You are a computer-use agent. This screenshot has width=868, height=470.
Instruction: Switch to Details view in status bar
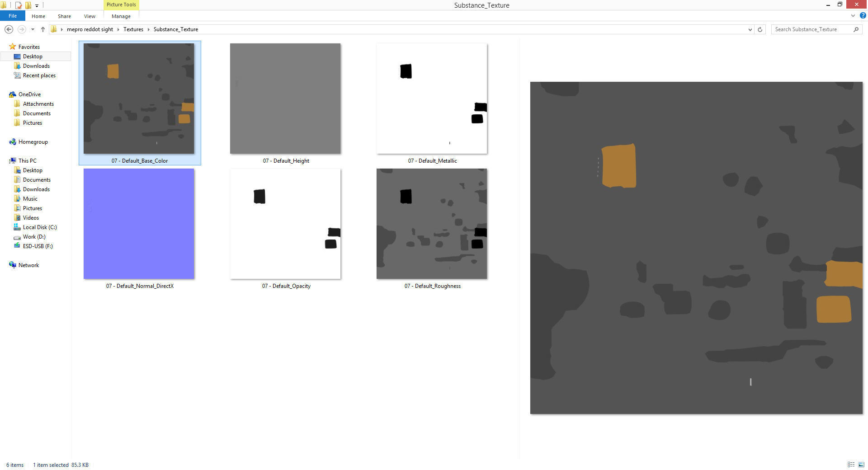851,465
